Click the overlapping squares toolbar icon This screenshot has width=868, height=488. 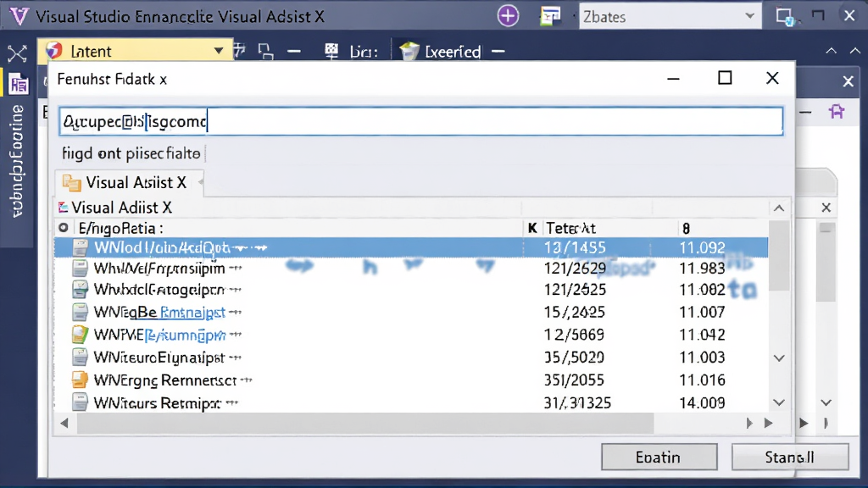pos(265,52)
